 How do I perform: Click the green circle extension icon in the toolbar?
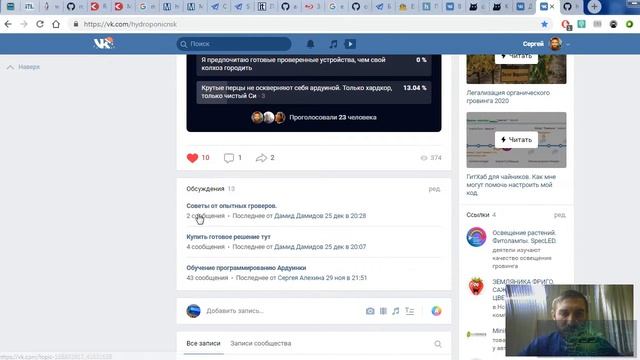(629, 24)
